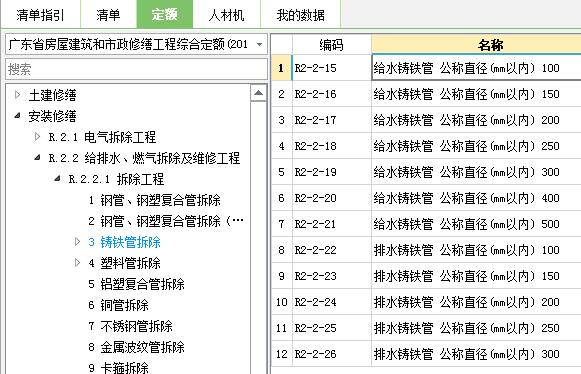Click name cell 排水铸铁管 公称直径 200
The width and height of the screenshot is (581, 374).
click(x=476, y=302)
